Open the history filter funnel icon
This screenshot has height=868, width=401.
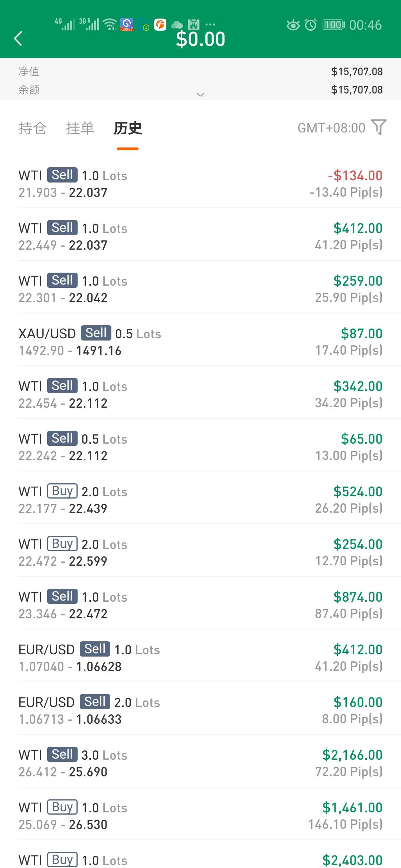379,127
